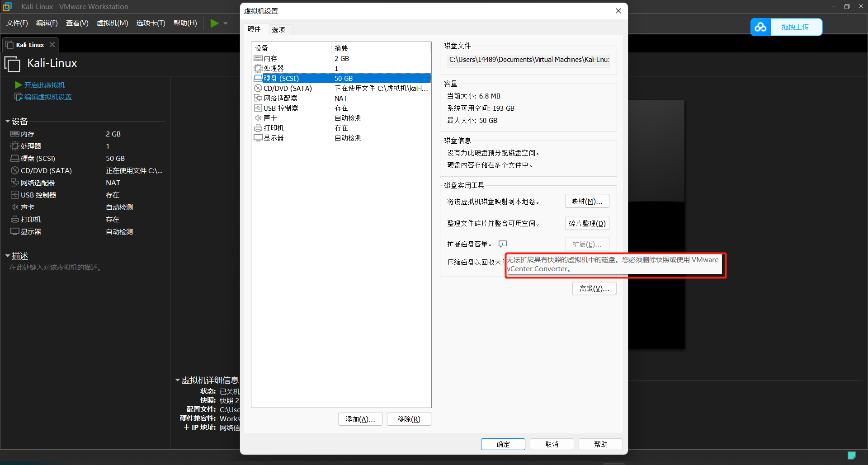The height and width of the screenshot is (465, 868).
Task: Open the power options dropdown arrow in the toolbar
Action: [x=226, y=23]
